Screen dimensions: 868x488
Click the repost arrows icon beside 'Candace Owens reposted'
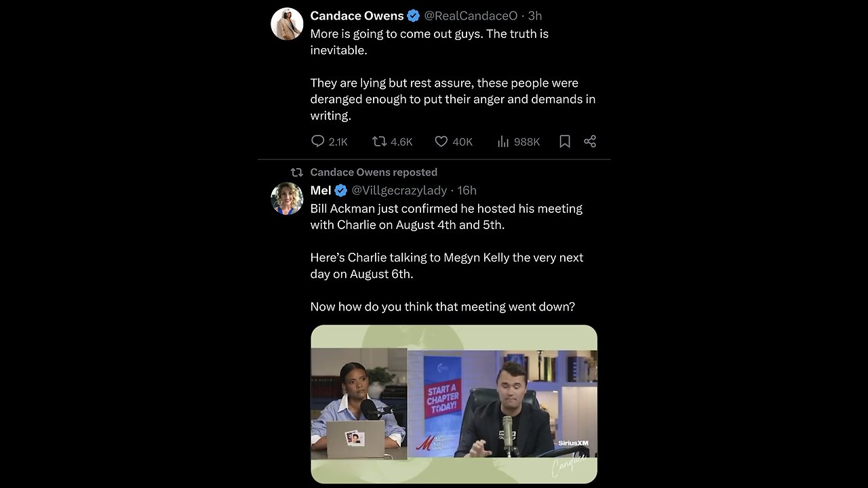[x=297, y=172]
